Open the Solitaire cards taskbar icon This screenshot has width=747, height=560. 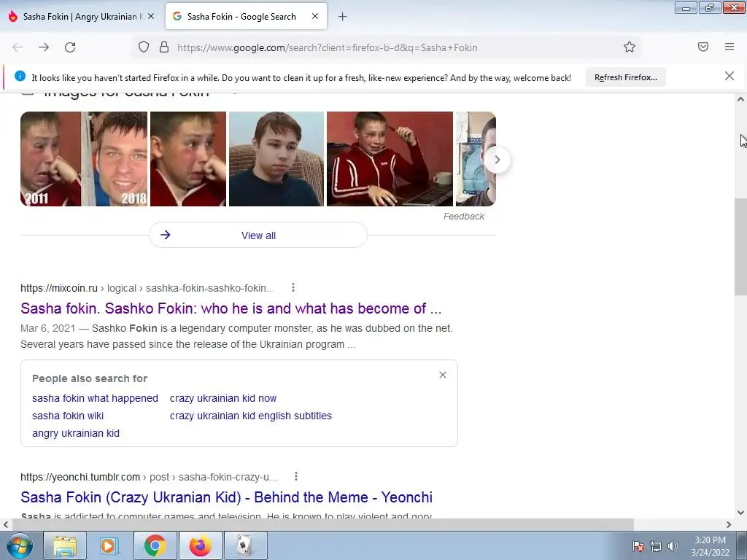click(x=245, y=545)
